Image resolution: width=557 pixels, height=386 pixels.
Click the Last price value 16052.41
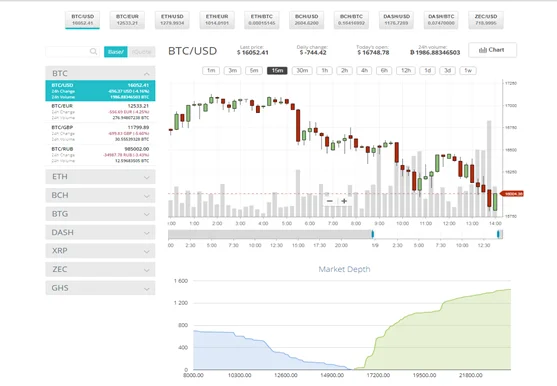(253, 53)
